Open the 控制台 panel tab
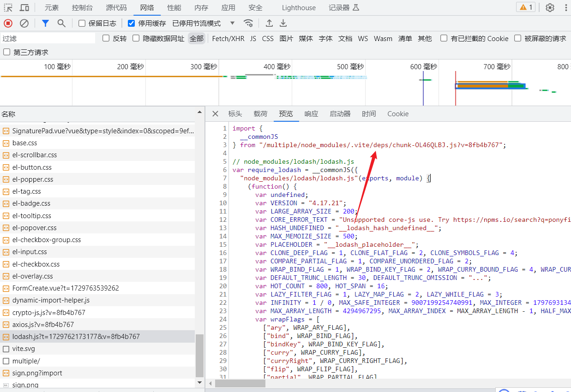This screenshot has height=392, width=571. coord(82,7)
